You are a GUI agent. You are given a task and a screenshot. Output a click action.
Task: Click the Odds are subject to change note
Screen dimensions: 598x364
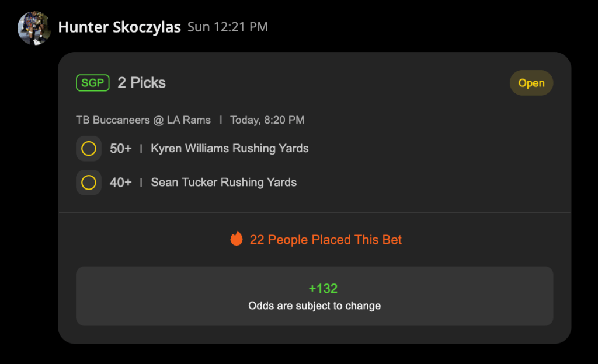314,306
